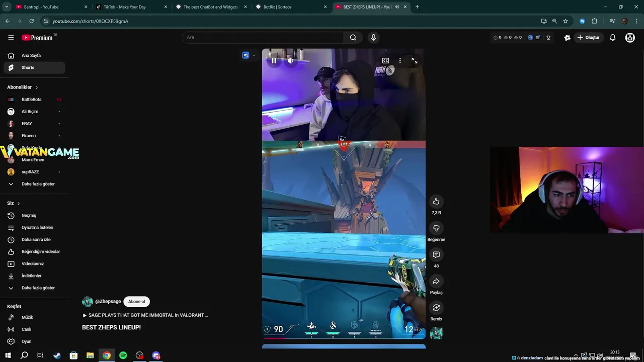Open the Short's three-dot more menu
The width and height of the screenshot is (644, 362).
(x=400, y=61)
